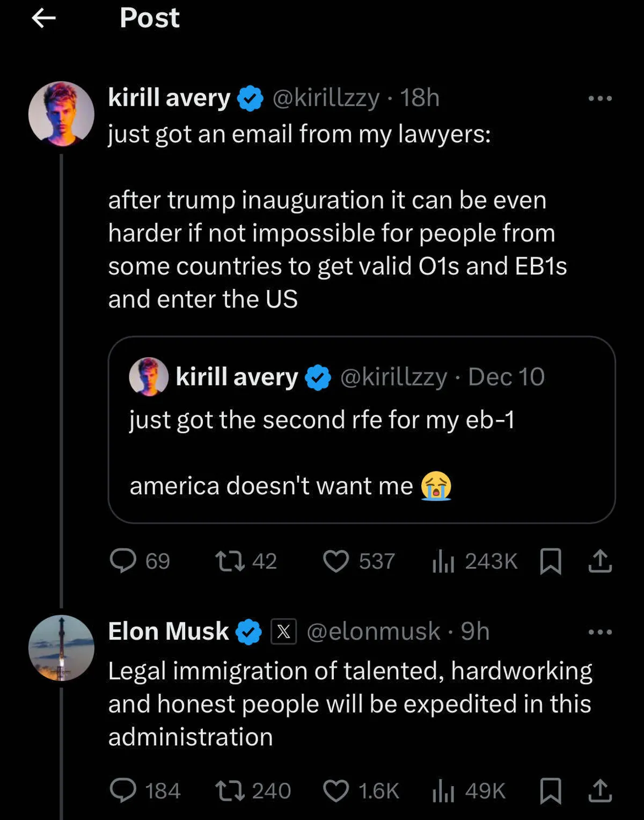Viewport: 644px width, 820px height.
Task: Open the @elonmusk handle link
Action: pyautogui.click(x=373, y=632)
